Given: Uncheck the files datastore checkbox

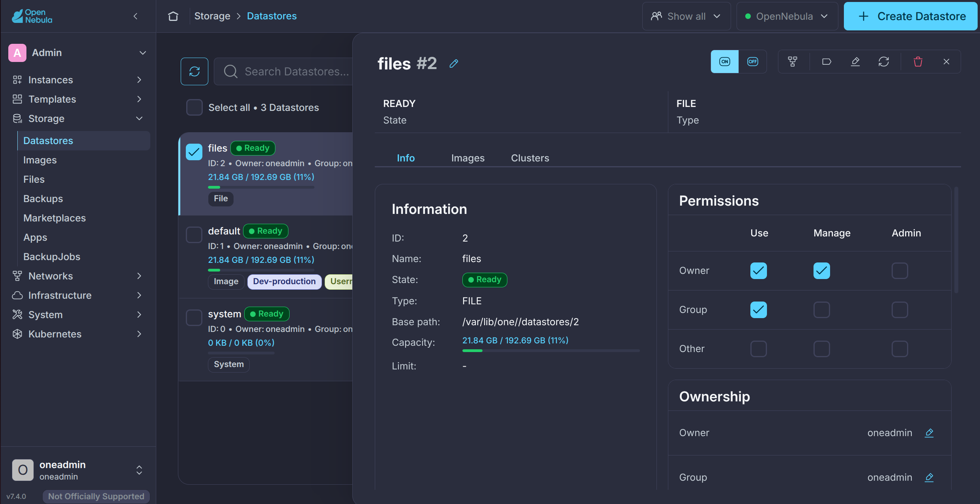Looking at the screenshot, I should coord(194,152).
